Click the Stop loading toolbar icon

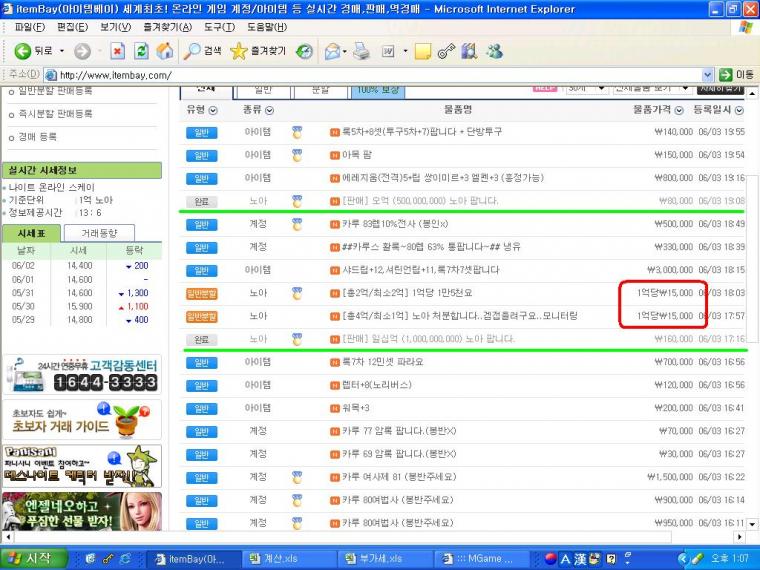tap(117, 51)
